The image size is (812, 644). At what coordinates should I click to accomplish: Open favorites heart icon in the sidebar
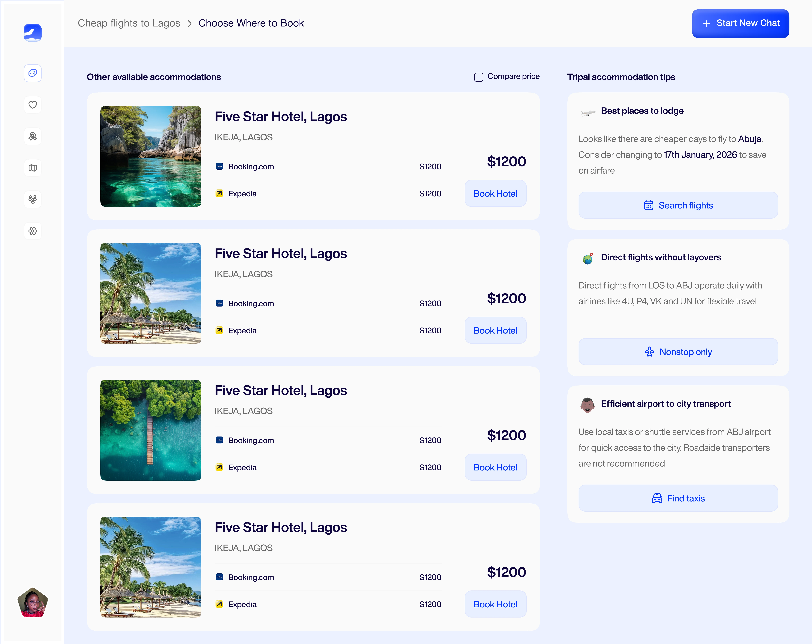tap(33, 105)
